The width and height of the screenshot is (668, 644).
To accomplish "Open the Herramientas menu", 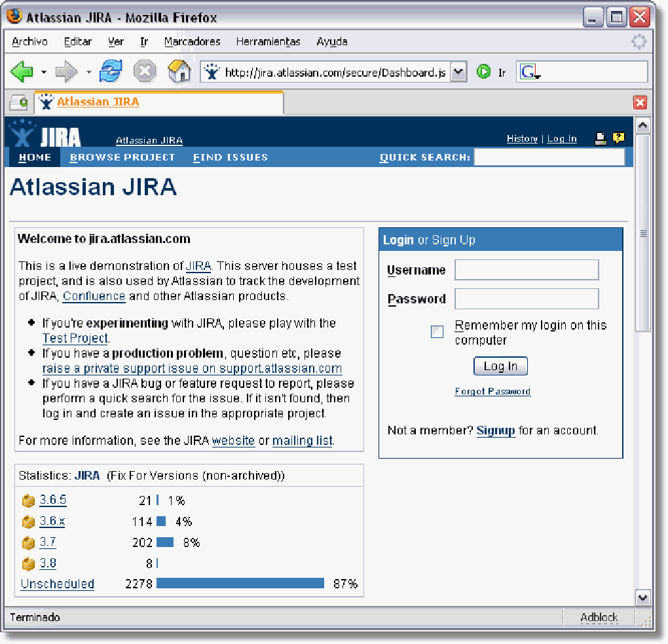I will coord(268,42).
